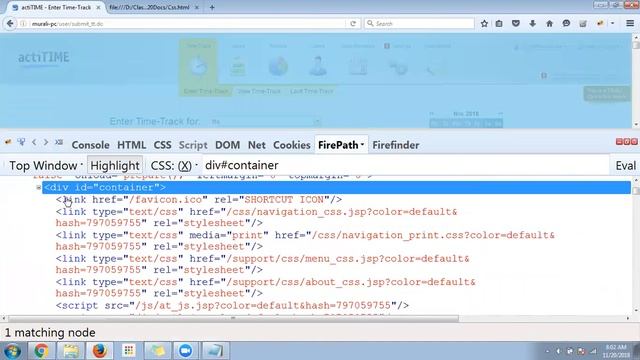Open the CSS: (X) selector type dropdown
Screen dimensions: 640x360
click(x=174, y=165)
